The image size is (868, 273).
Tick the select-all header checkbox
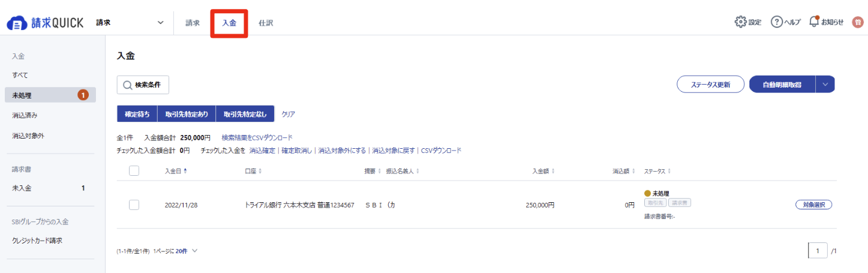tap(134, 171)
